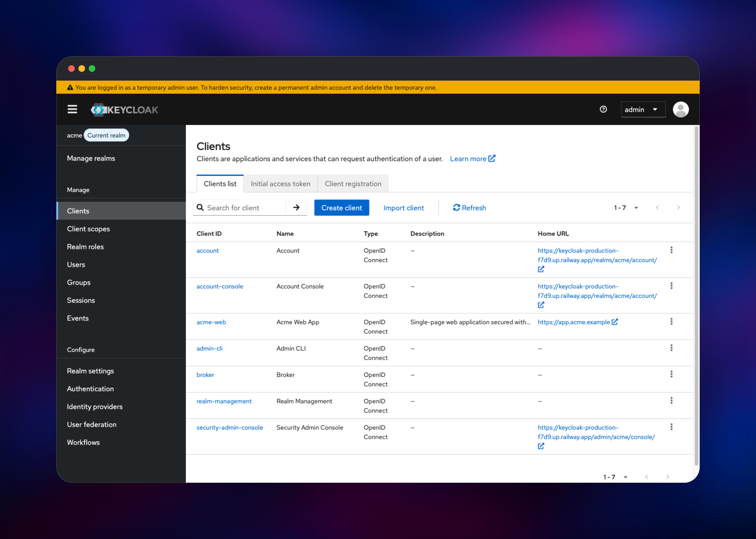Open kebab menu for account-console row
Viewport: 756px width, 539px height.
pyautogui.click(x=671, y=285)
